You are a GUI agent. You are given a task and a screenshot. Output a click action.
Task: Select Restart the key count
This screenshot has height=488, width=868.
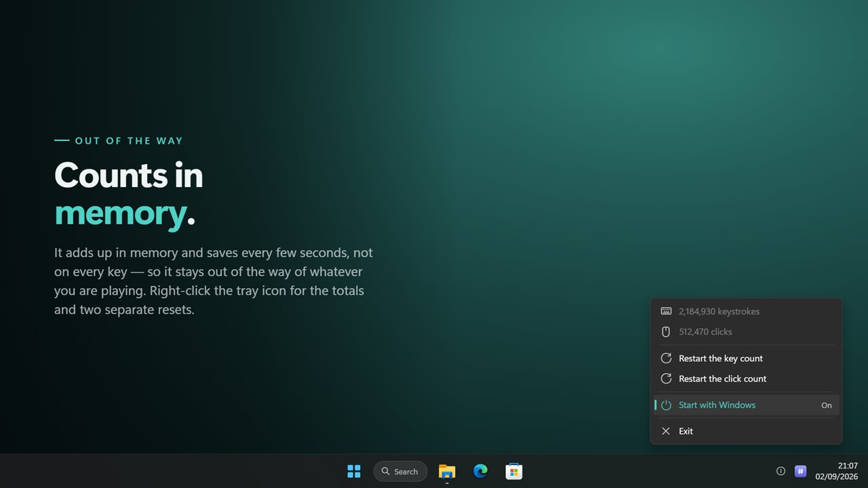click(746, 359)
